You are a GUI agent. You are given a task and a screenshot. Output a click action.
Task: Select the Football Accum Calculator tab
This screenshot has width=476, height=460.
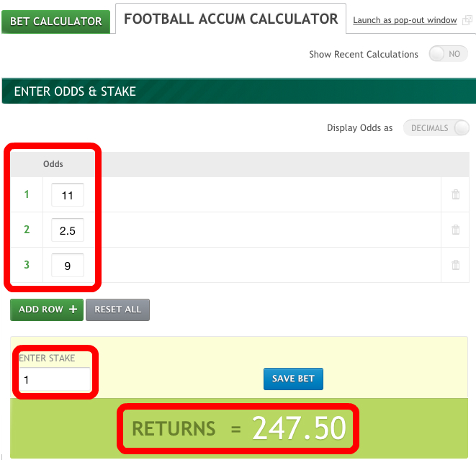[x=230, y=19]
